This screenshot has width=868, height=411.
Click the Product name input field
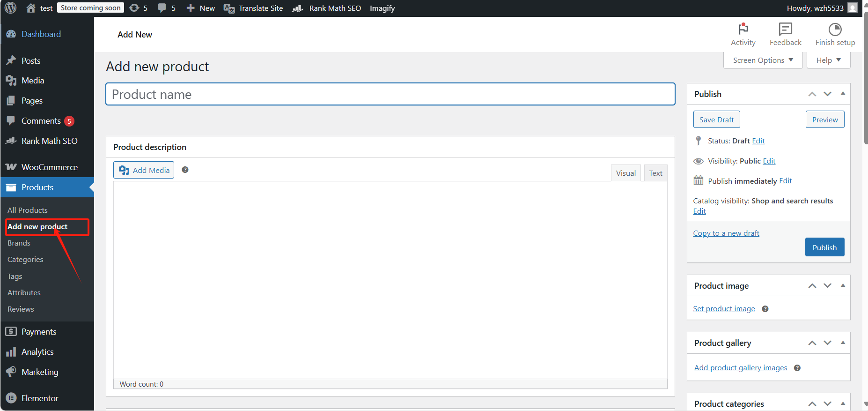coord(390,94)
